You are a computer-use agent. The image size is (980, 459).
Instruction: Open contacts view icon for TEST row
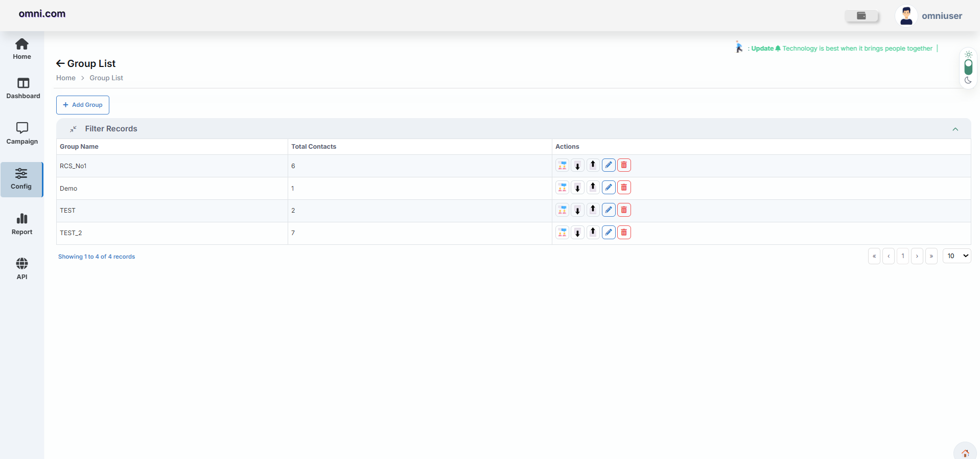coord(562,210)
